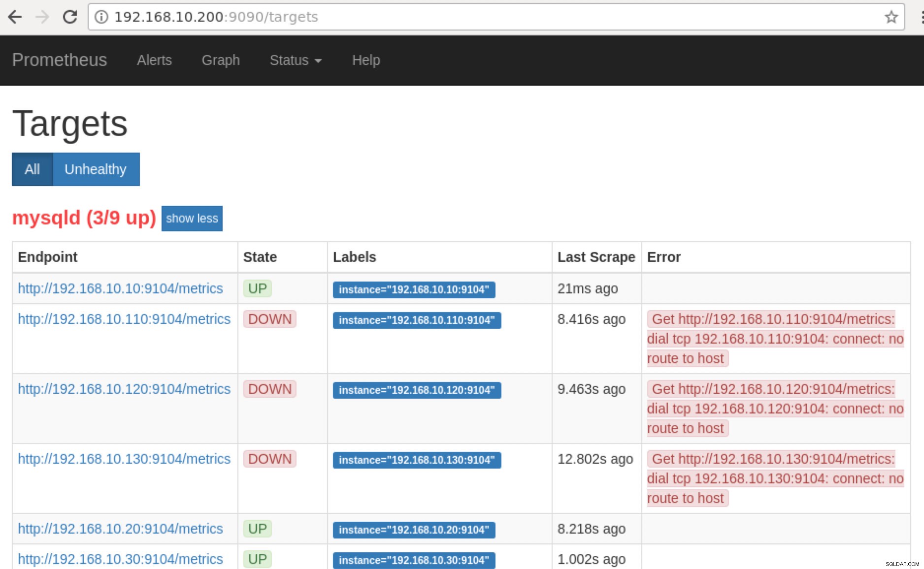Image resolution: width=924 pixels, height=569 pixels.
Task: Focus the address bar URL field
Action: tap(496, 17)
